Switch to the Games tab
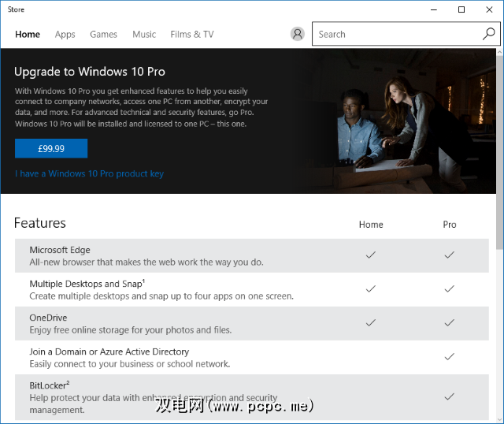Image resolution: width=504 pixels, height=424 pixels. point(103,35)
